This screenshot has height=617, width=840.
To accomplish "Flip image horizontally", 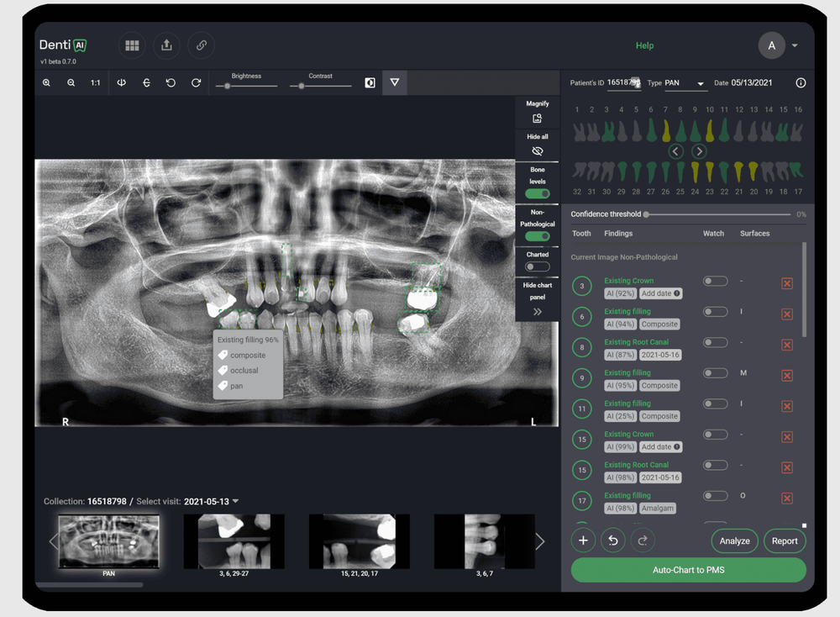I will tap(122, 82).
